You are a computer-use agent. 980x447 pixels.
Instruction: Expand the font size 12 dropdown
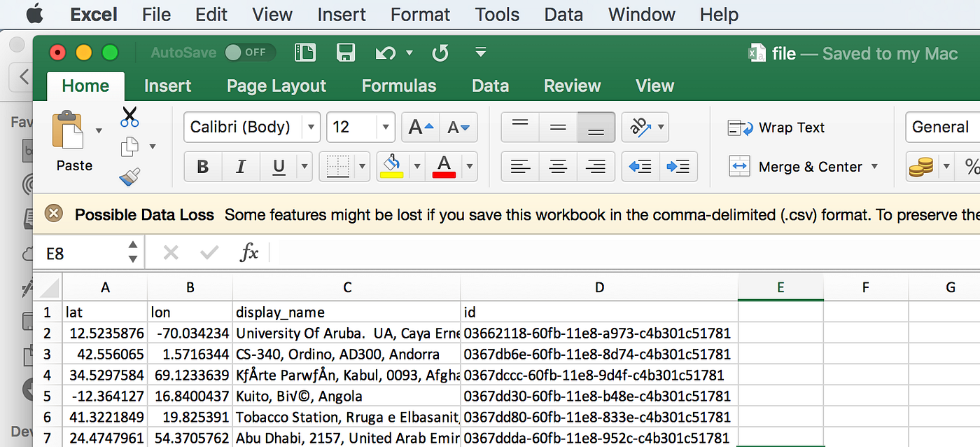[386, 128]
